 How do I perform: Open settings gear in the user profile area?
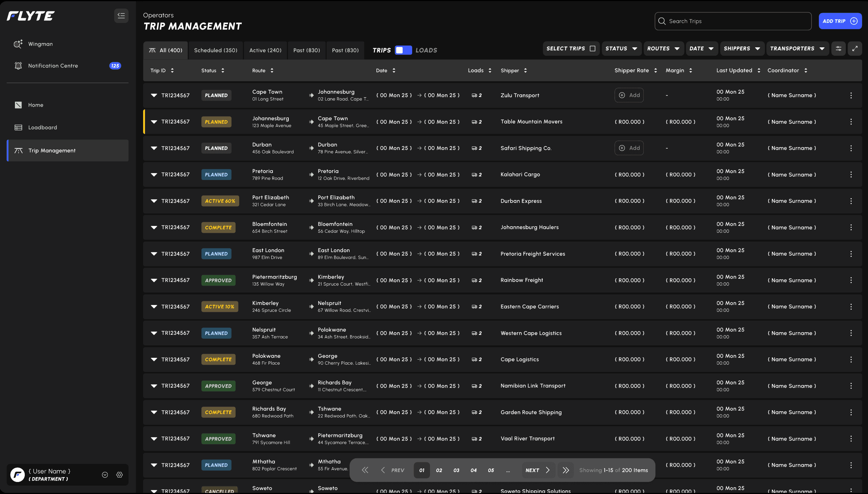coord(119,475)
